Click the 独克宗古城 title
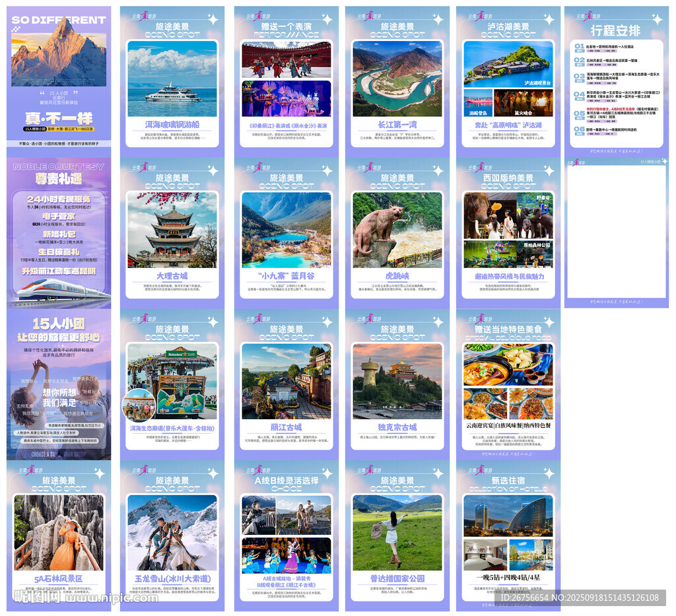The image size is (676, 616). (x=397, y=427)
